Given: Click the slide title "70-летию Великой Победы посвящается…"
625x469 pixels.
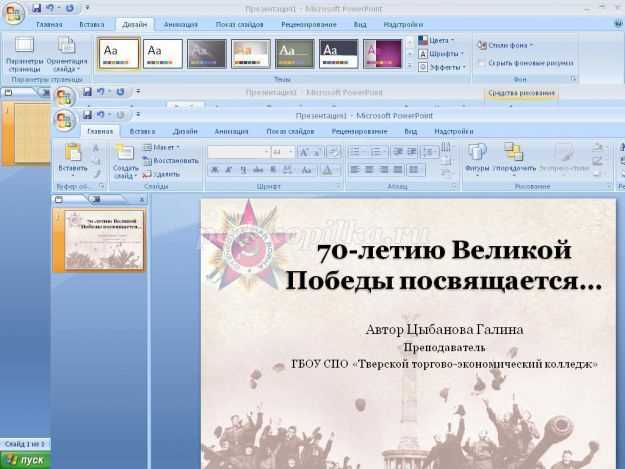Looking at the screenshot, I should (443, 265).
